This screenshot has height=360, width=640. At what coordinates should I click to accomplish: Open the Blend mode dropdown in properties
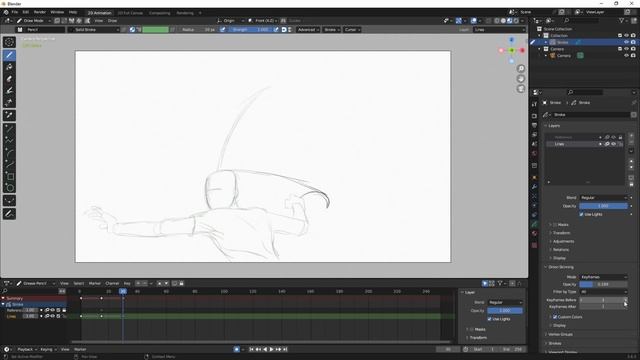click(603, 198)
